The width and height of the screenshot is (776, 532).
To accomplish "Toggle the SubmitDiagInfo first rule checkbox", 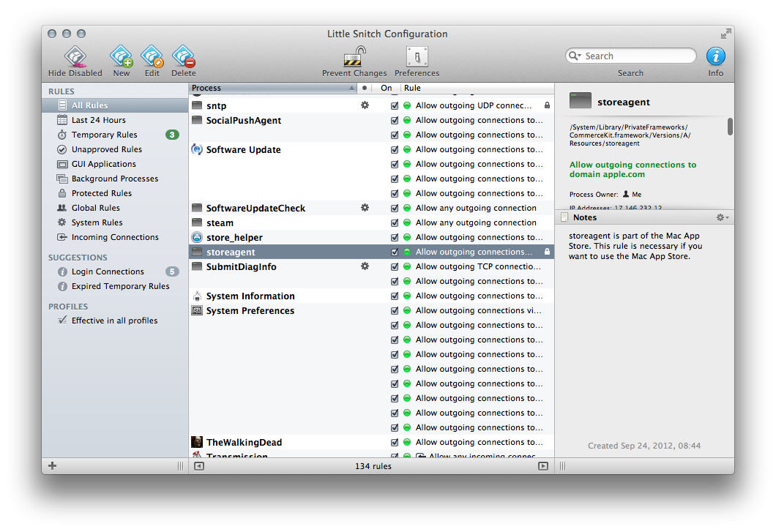I will pos(395,266).
